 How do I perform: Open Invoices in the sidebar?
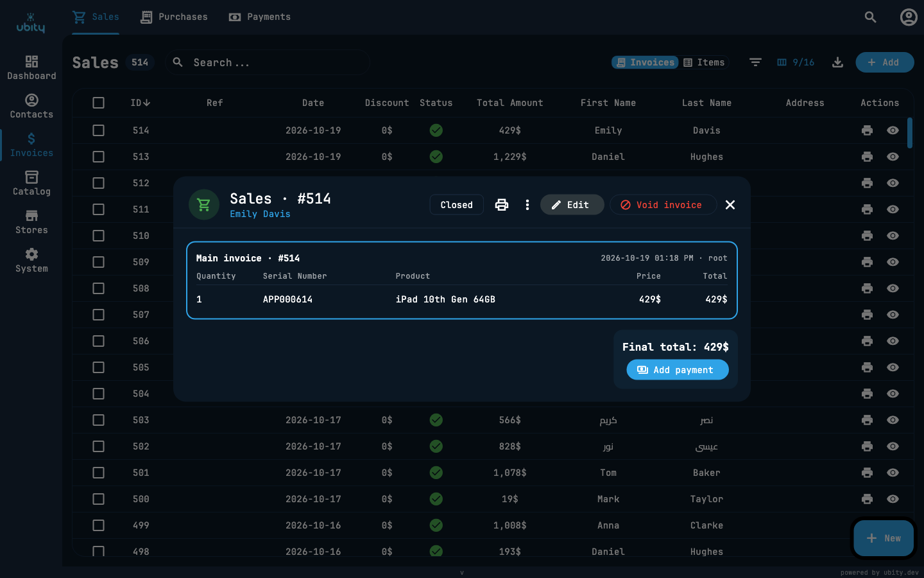pyautogui.click(x=31, y=144)
